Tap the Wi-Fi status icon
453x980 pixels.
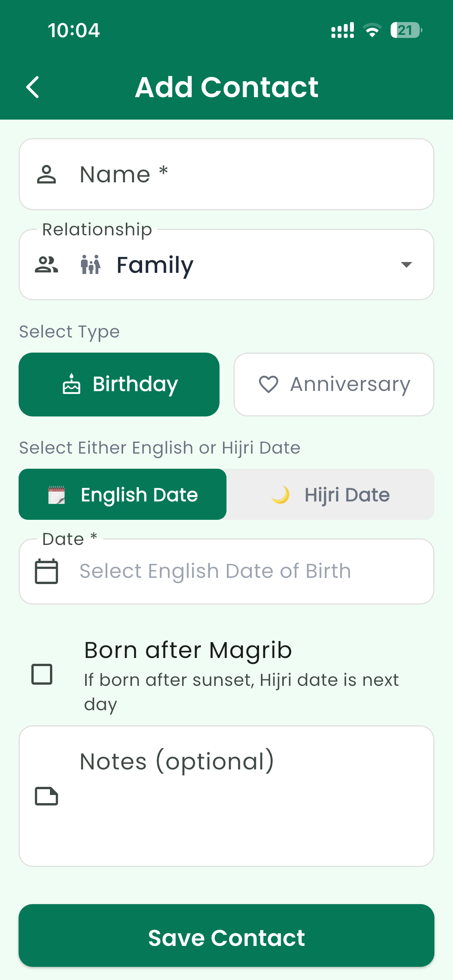[x=372, y=30]
